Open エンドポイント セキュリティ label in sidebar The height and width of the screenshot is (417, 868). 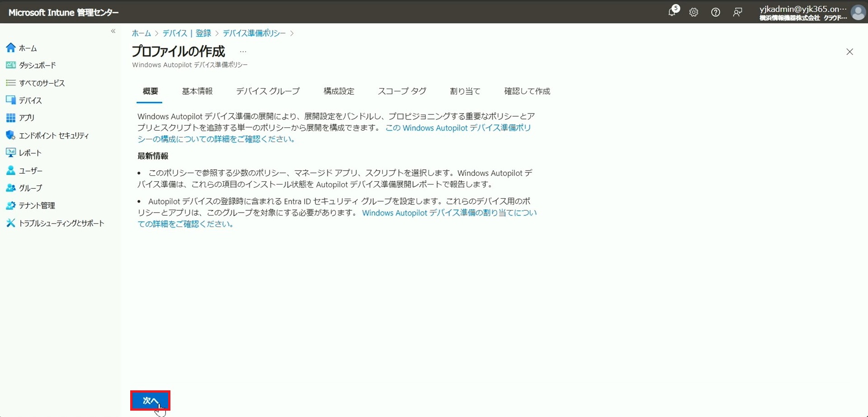(54, 135)
